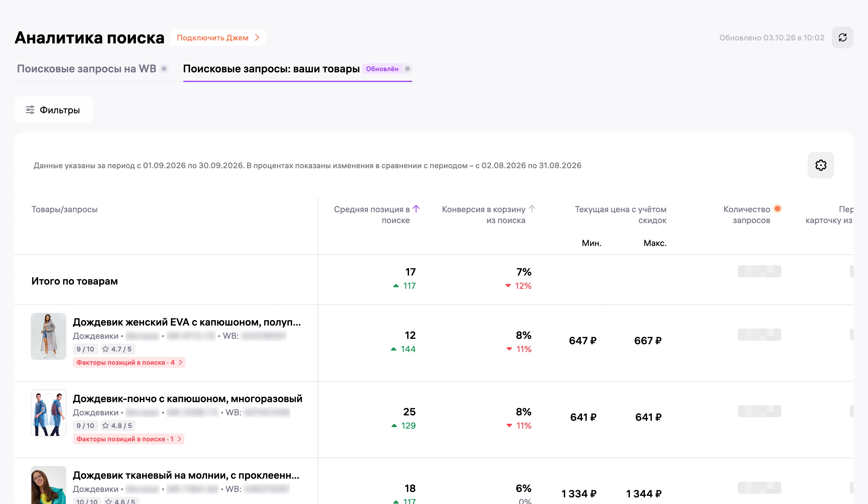
Task: Click 1 344 ₽ price cell
Action: [x=643, y=494]
